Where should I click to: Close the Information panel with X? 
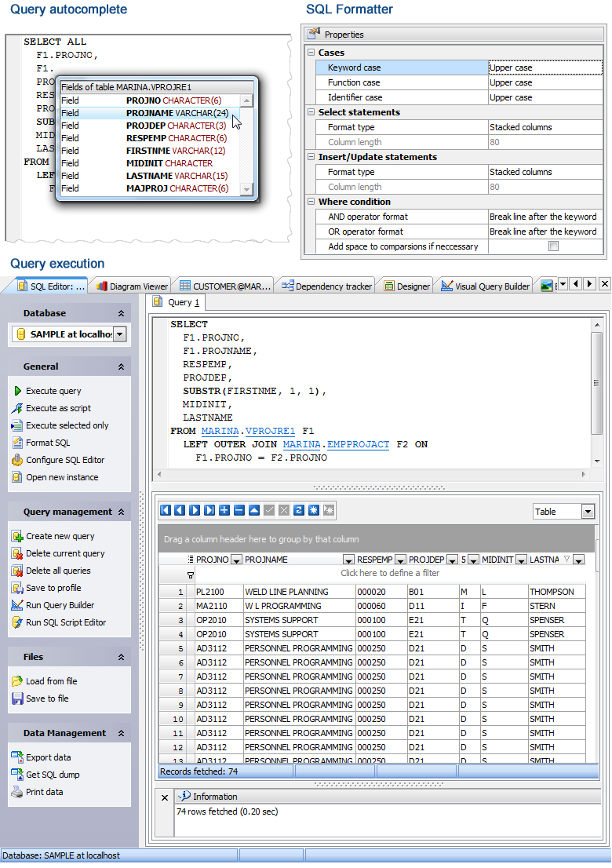tap(164, 797)
